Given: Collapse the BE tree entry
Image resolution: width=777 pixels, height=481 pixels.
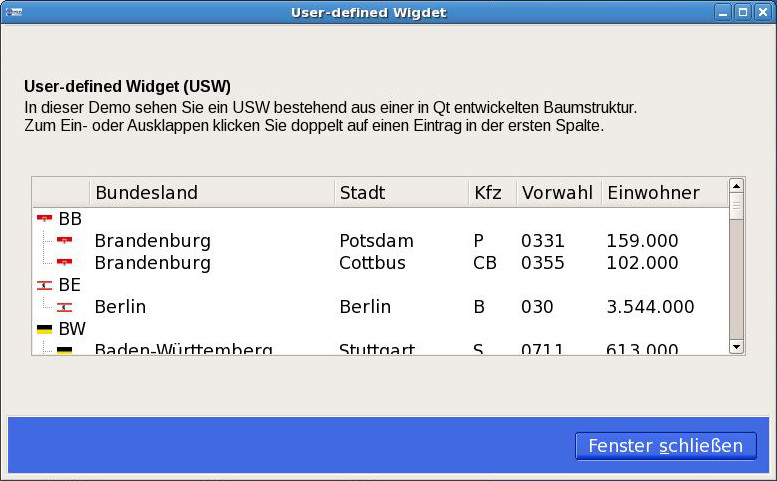Looking at the screenshot, I should (x=69, y=285).
